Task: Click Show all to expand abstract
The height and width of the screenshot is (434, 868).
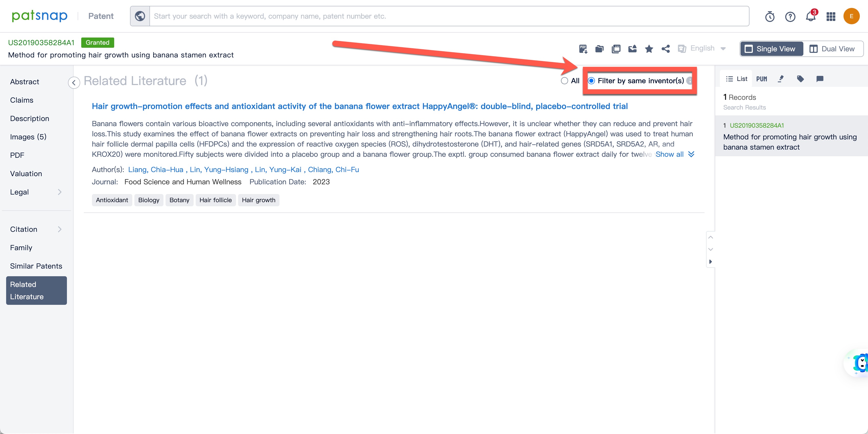Action: [670, 154]
